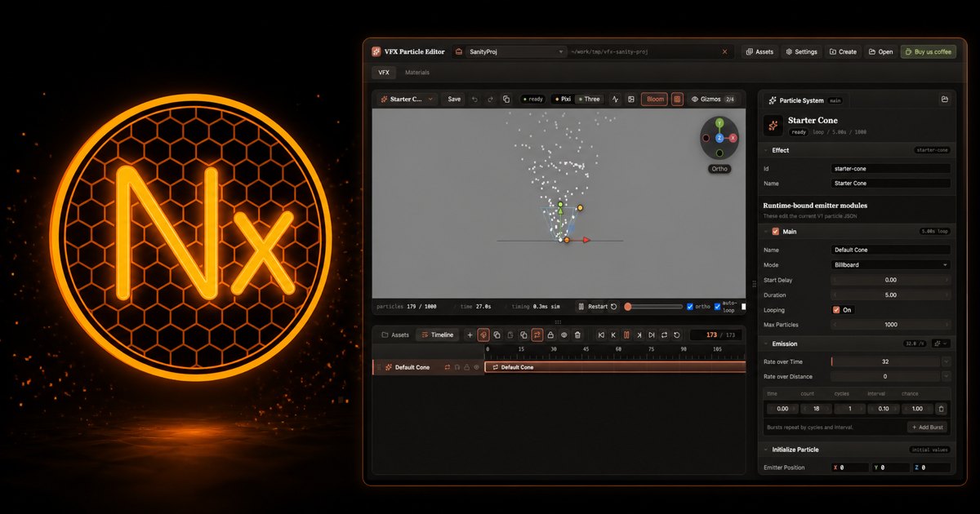Screen dimensions: 980x514
Task: Open the Starter C... effect dropdown
Action: (x=408, y=99)
